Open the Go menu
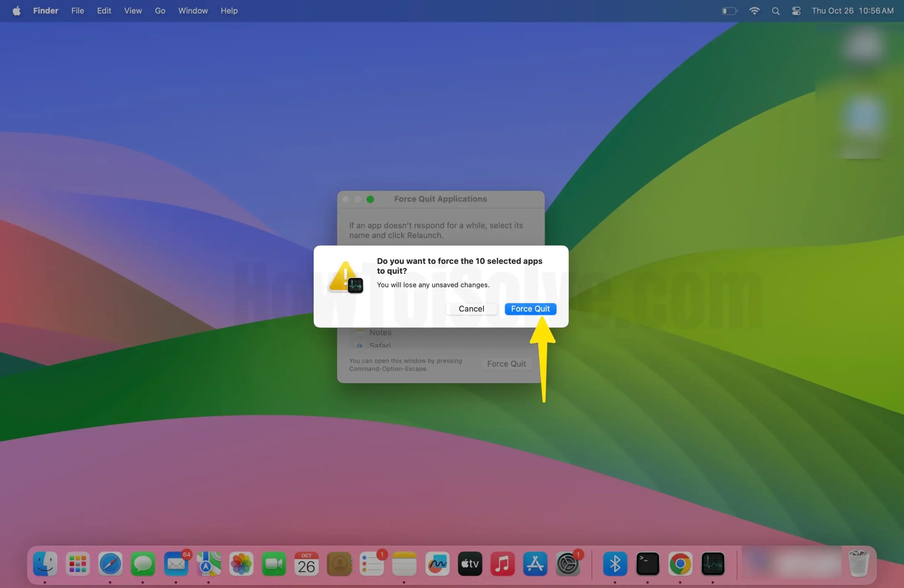Viewport: 904px width, 588px height. pyautogui.click(x=160, y=11)
